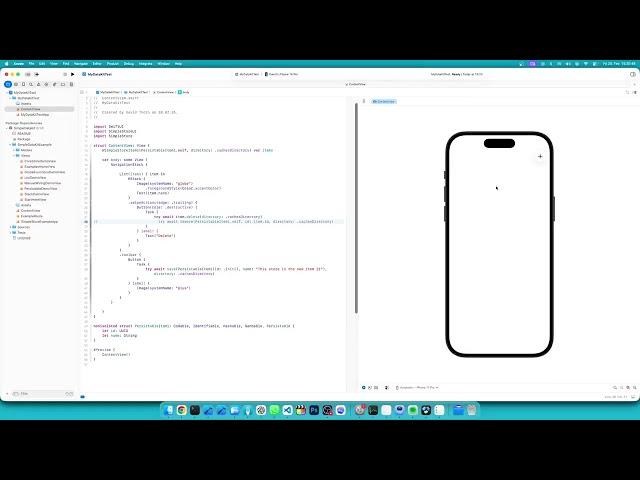Open editor options at breadcrumb right
This screenshot has height=480, width=640.
(x=627, y=92)
